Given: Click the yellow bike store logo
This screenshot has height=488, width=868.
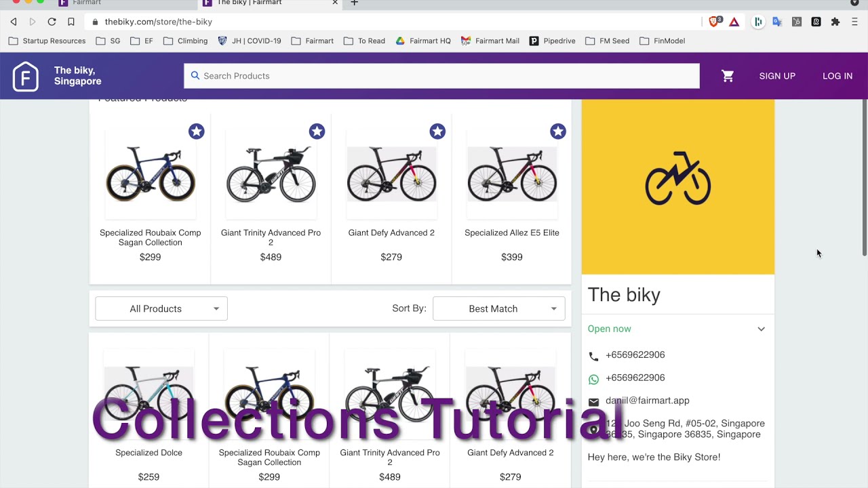Looking at the screenshot, I should (678, 179).
